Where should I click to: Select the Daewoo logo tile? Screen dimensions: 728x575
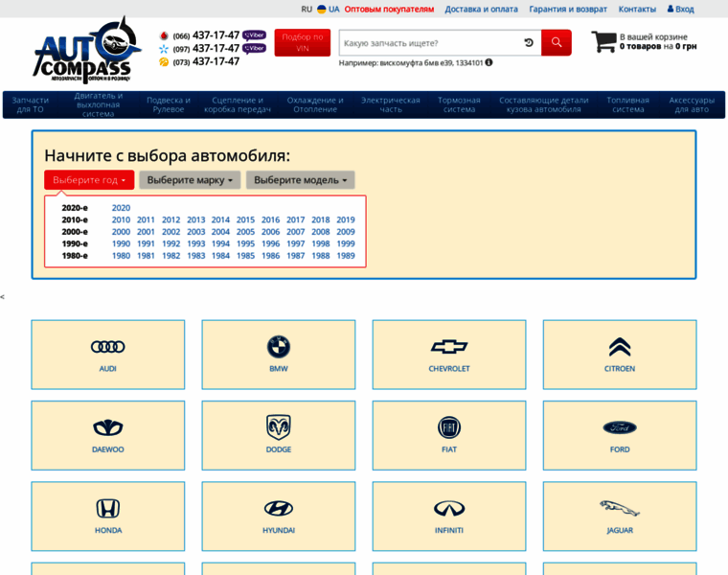107,435
